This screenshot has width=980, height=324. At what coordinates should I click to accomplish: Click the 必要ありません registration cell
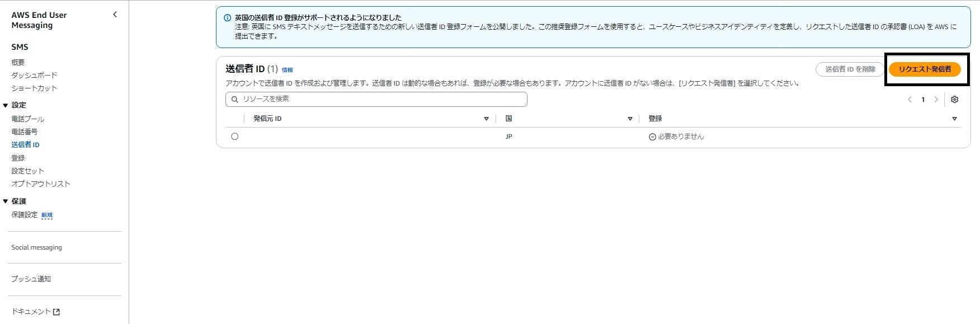click(x=676, y=137)
